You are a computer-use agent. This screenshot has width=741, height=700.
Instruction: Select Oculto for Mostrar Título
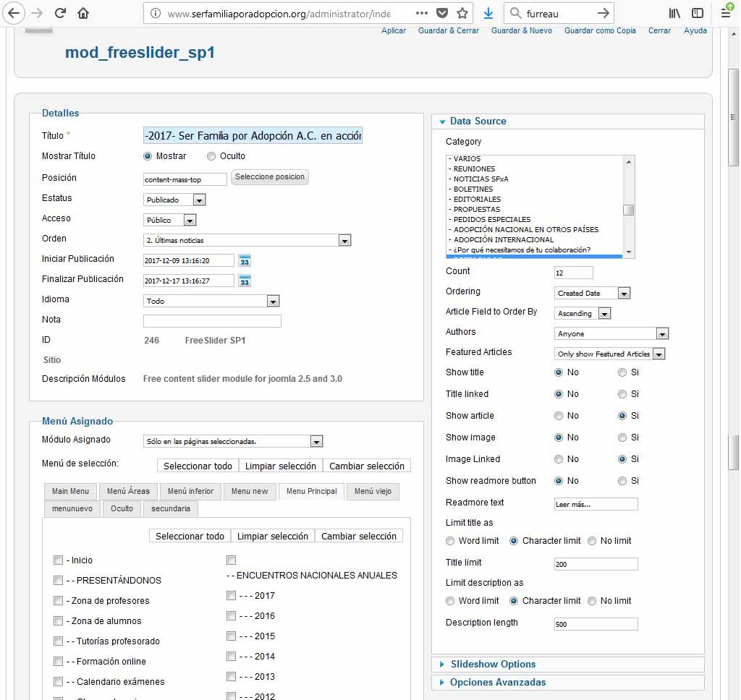(211, 156)
